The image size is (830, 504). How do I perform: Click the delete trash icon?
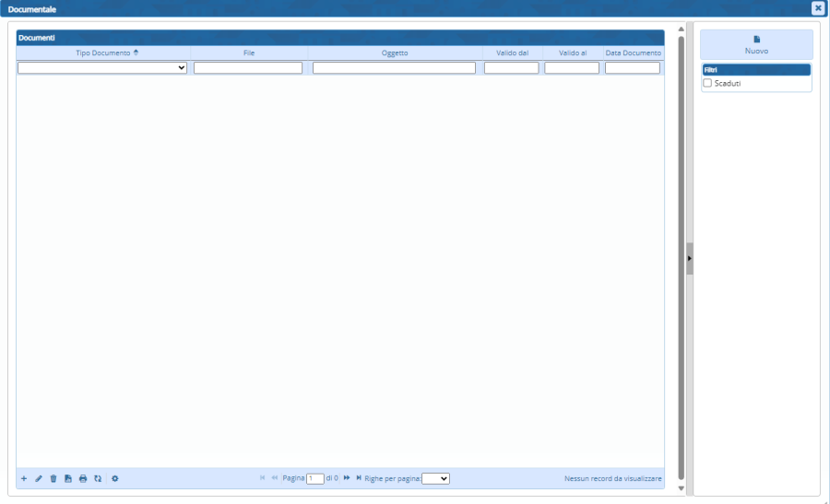pos(53,478)
